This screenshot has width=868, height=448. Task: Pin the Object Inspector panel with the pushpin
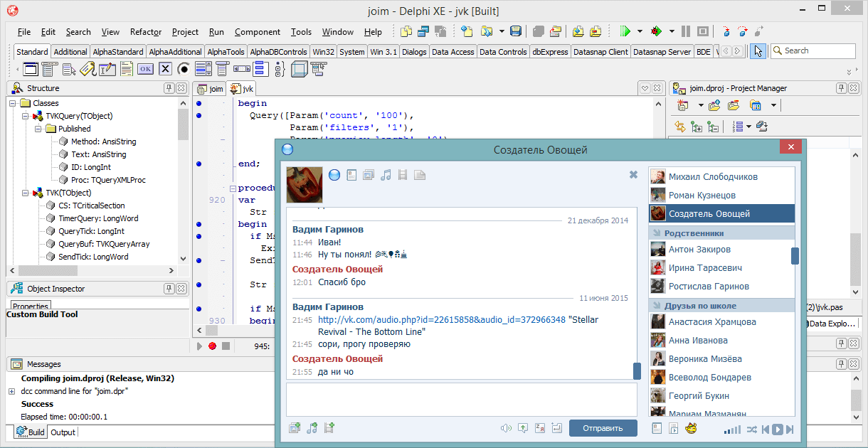coord(169,289)
